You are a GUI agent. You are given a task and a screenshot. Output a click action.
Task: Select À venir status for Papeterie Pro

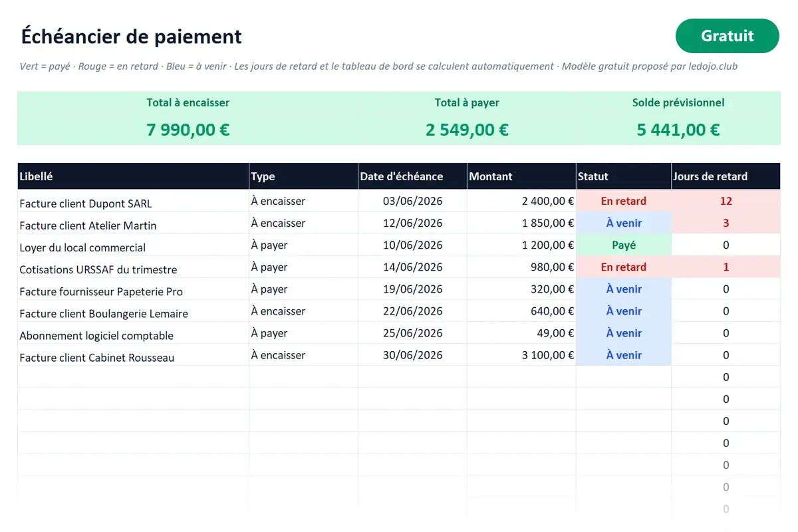(x=624, y=289)
